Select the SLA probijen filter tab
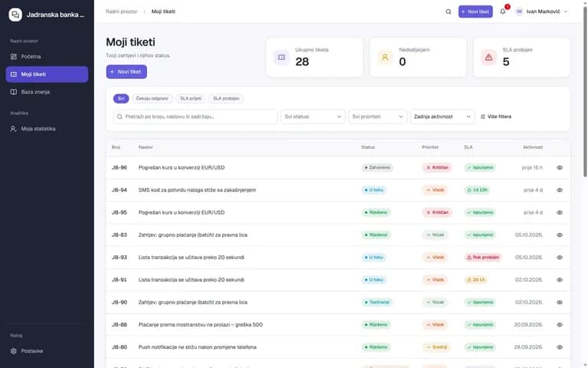The image size is (588, 368). [226, 98]
